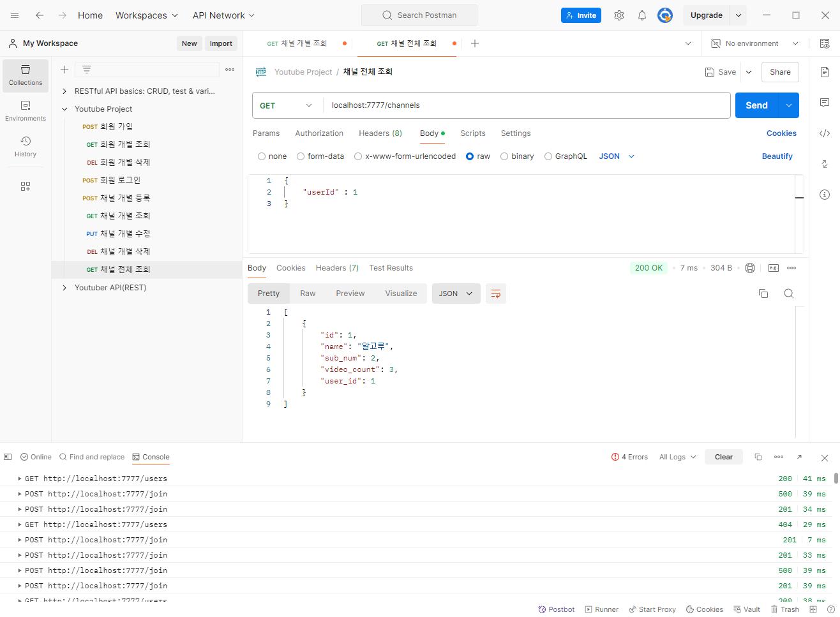Add a new request tab
This screenshot has width=840, height=617.
[475, 43]
